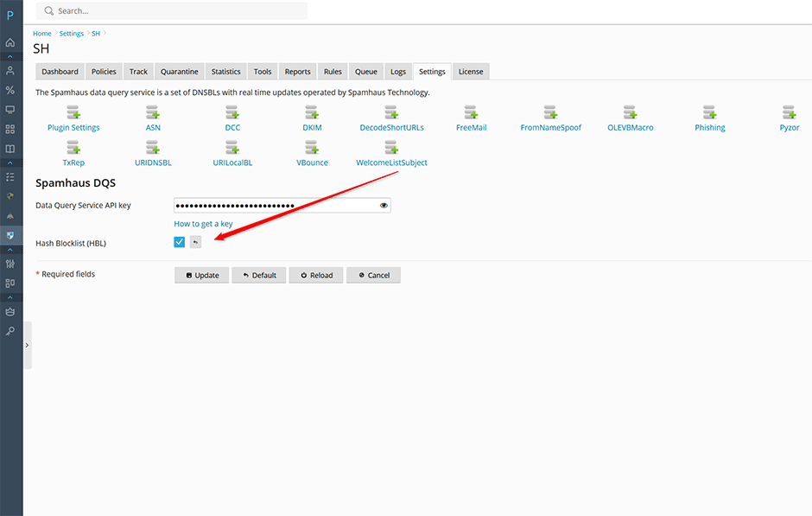
Task: Open the key sidebar icon
Action: (x=10, y=331)
